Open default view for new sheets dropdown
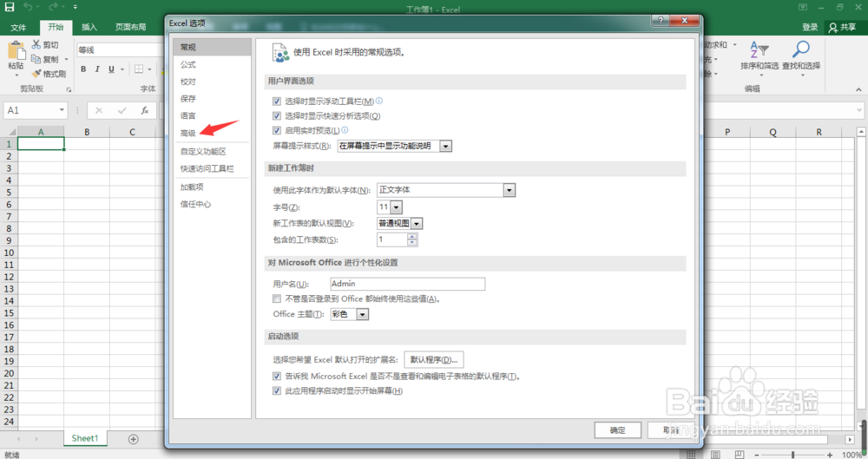 (417, 224)
